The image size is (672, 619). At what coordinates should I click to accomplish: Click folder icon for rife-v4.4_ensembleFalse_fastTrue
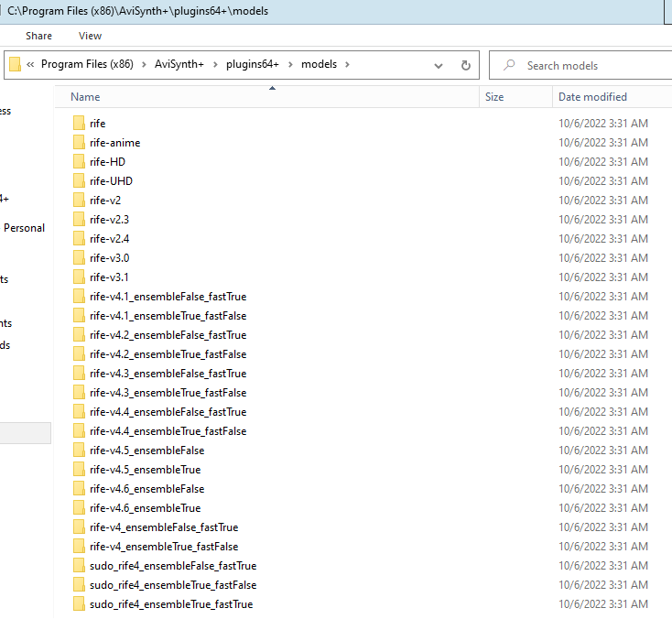click(79, 411)
